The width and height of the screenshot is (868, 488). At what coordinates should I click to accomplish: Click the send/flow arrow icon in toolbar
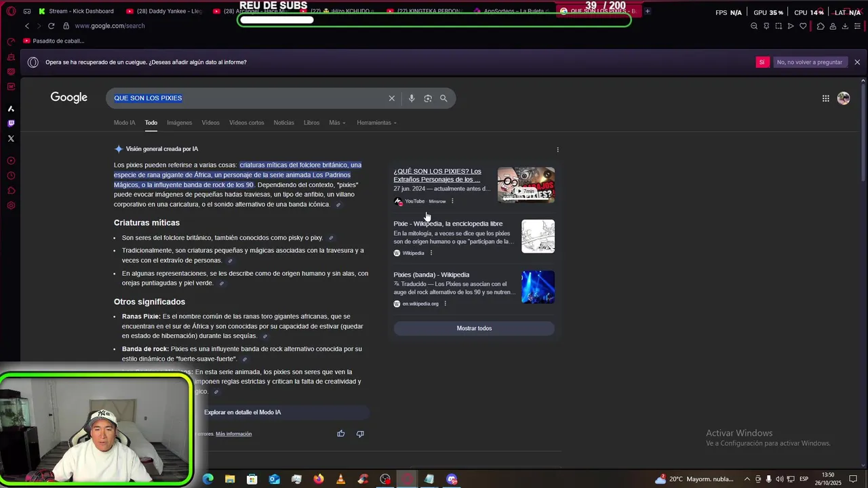[x=791, y=26]
